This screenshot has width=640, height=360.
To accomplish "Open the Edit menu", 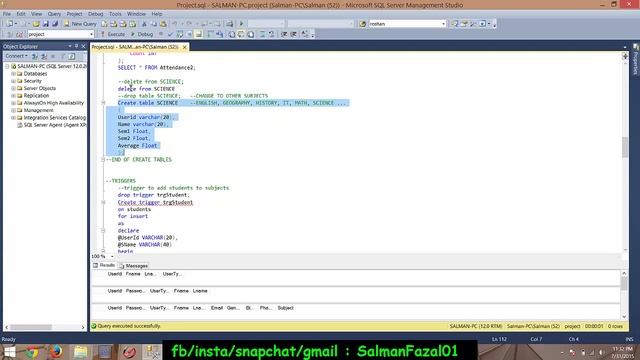I will (21, 14).
